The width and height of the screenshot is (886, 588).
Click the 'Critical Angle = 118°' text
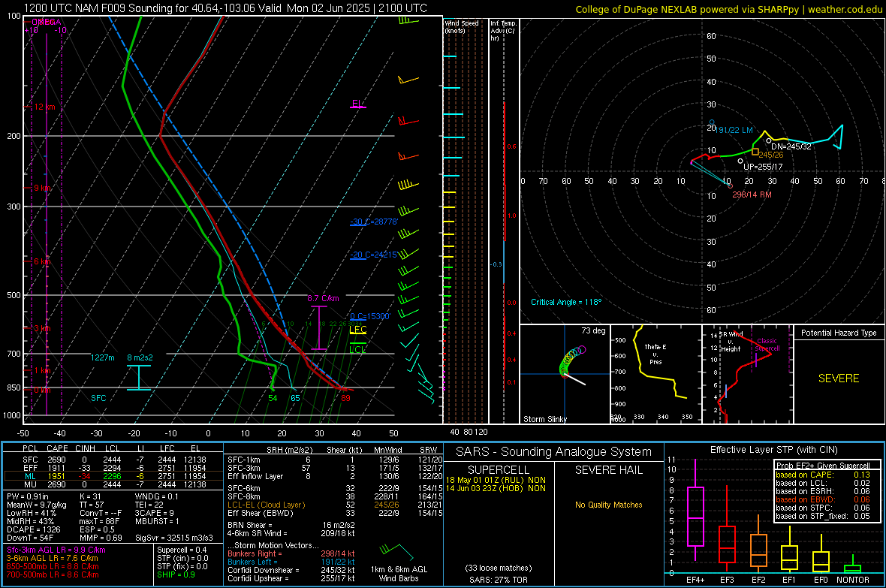click(566, 302)
